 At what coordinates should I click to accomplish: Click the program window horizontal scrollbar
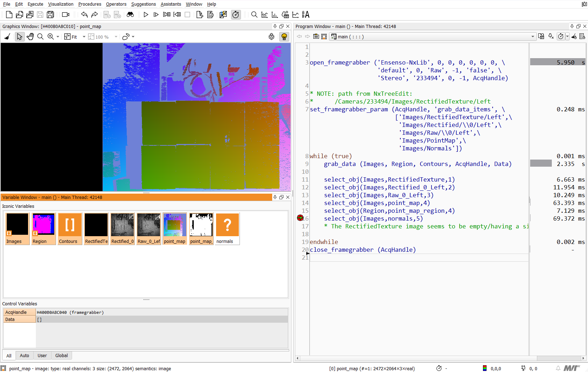coord(440,358)
